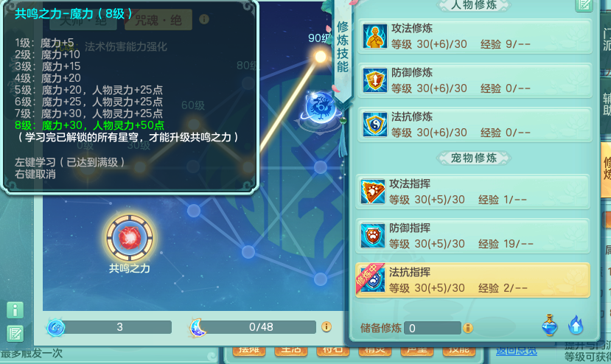Follow the 返回总览 link
Viewport: 611px width, 364px height.
(517, 351)
